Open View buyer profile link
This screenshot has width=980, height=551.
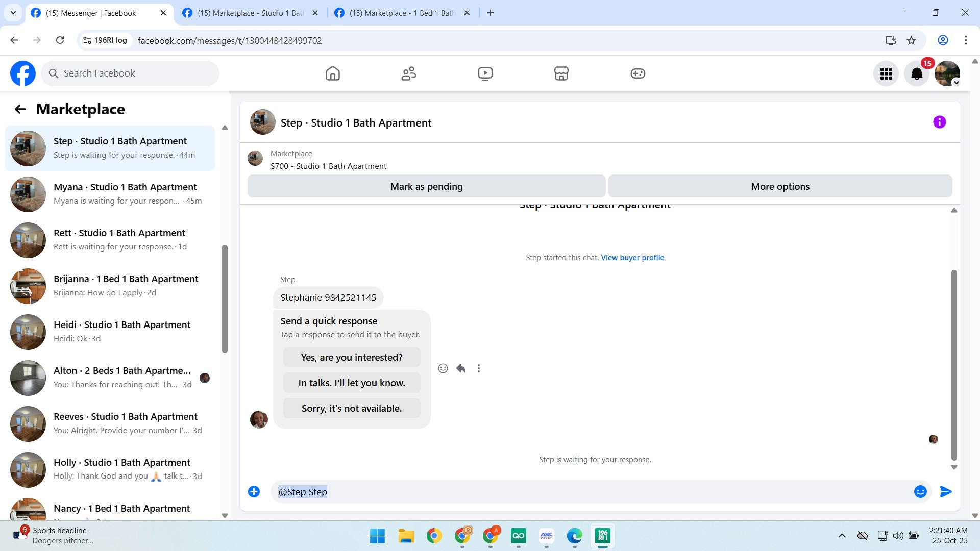632,258
